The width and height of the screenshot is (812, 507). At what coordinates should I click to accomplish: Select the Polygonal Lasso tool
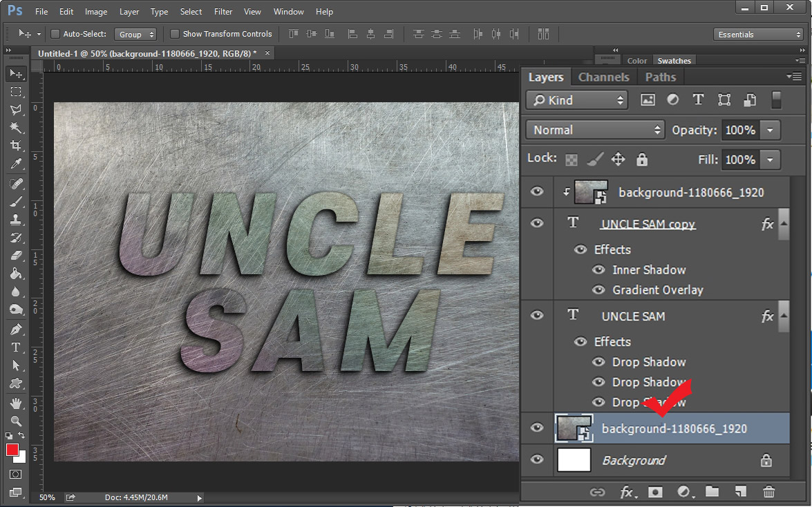(16, 110)
